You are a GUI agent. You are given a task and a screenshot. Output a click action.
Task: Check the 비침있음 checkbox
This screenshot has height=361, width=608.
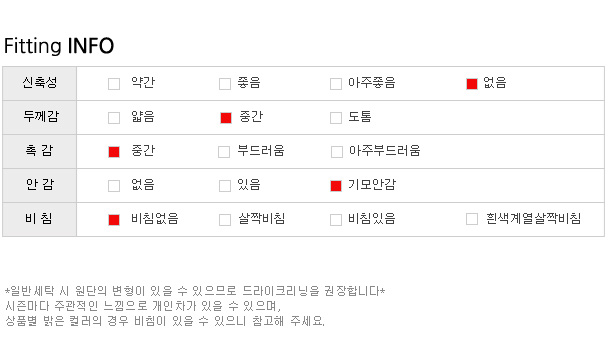tap(336, 220)
